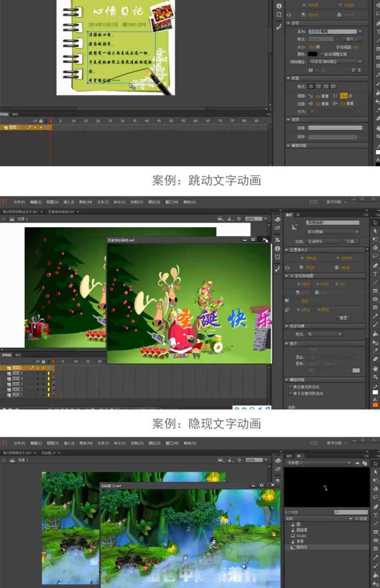The width and height of the screenshot is (380, 588).
Task: Toggle the 使子对象可供访问 checkbox
Action: 291,393
